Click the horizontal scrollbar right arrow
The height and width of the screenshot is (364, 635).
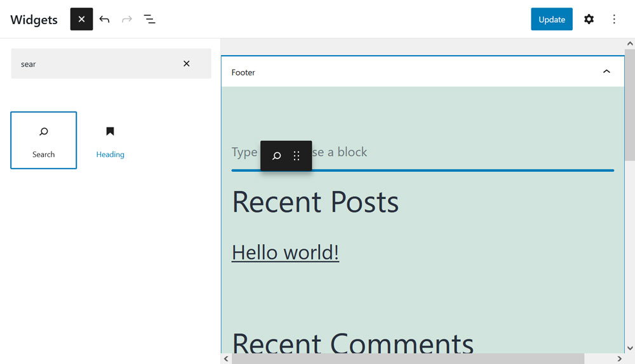[x=619, y=359]
